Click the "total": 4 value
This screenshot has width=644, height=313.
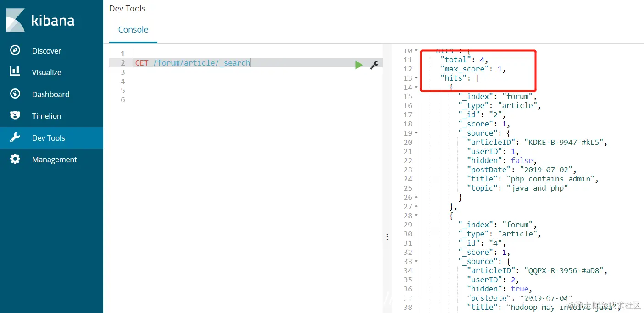point(465,60)
